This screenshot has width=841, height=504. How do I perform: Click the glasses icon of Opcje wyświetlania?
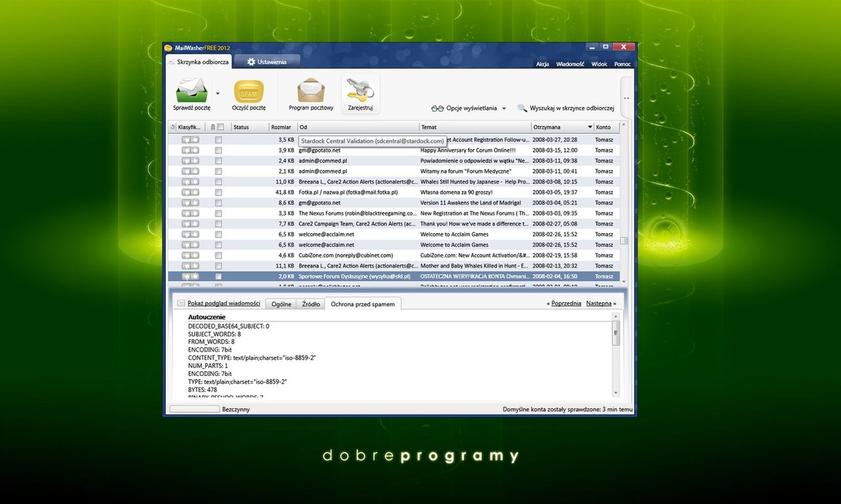tap(438, 108)
